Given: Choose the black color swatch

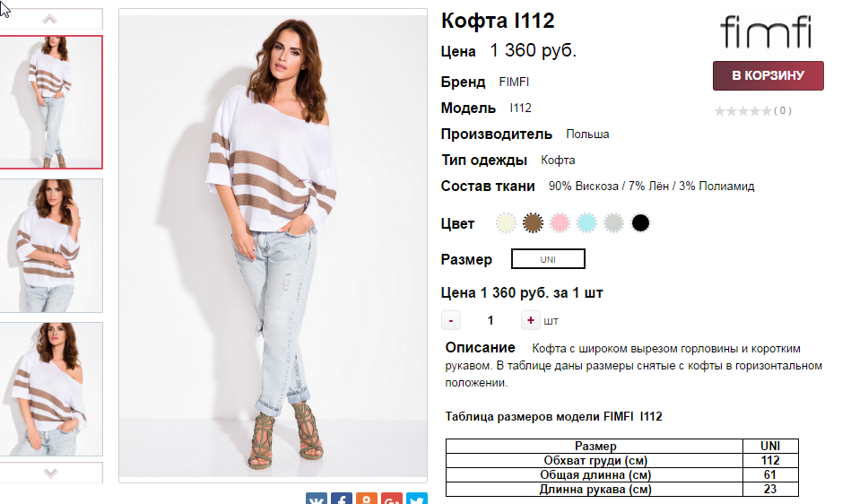Looking at the screenshot, I should coord(640,223).
